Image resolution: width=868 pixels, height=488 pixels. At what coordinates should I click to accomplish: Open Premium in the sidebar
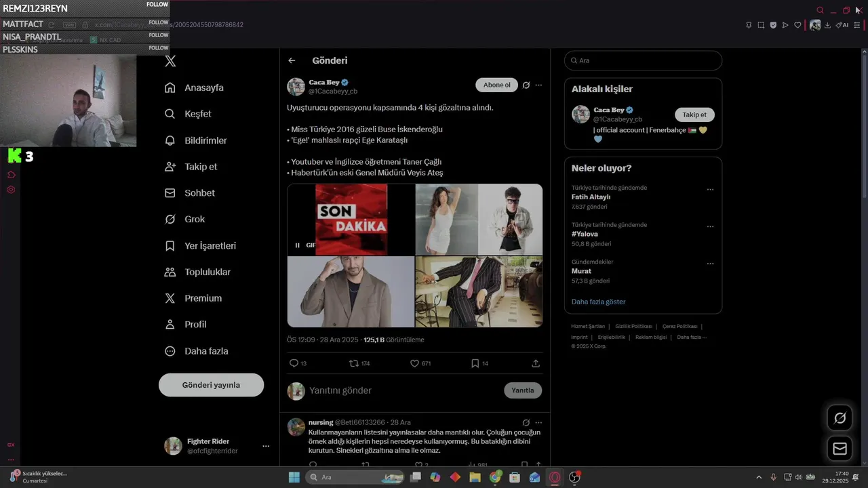click(193, 298)
